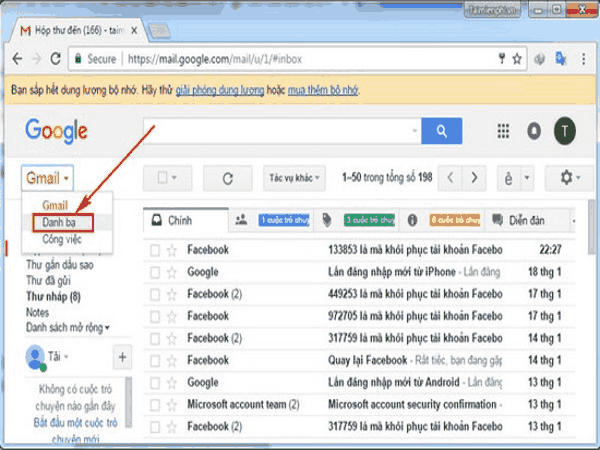Click the blue search magnifier button
This screenshot has height=450, width=600.
click(x=442, y=131)
